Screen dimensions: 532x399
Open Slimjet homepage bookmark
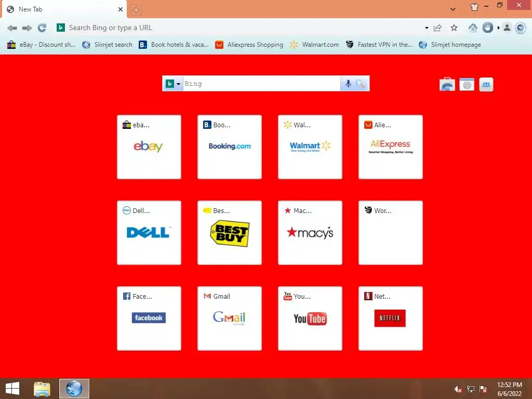tap(449, 45)
